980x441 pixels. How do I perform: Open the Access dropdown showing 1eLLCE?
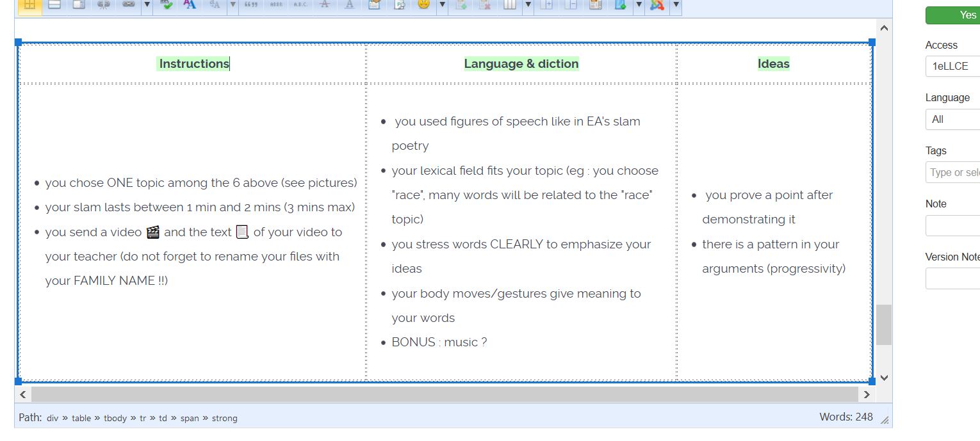pyautogui.click(x=952, y=66)
